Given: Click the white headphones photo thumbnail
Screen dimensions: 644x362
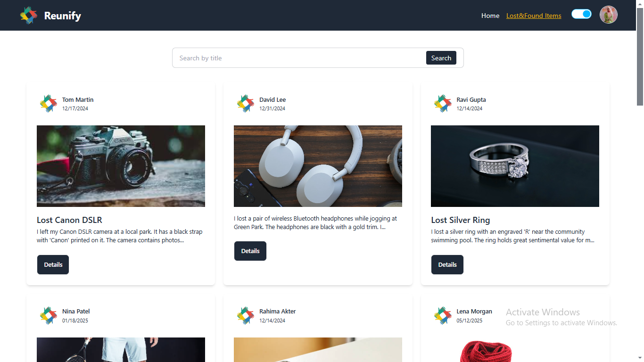Looking at the screenshot, I should click(318, 166).
